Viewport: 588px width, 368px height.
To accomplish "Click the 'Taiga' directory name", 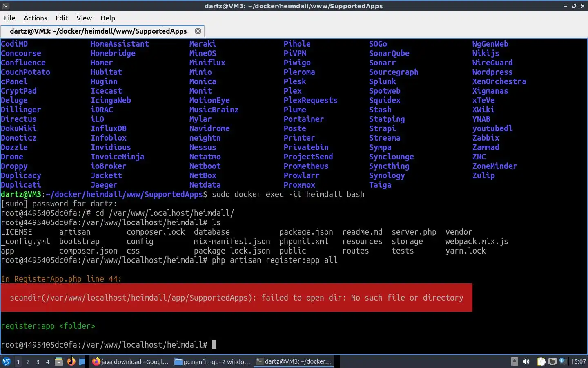I will tap(380, 185).
